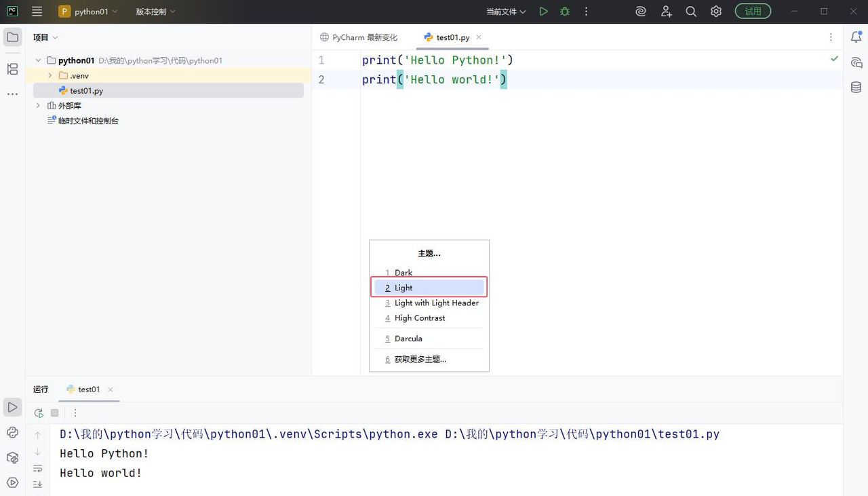Screen dimensions: 868x496
Task: Open the python01 project dropdown
Action: [88, 12]
